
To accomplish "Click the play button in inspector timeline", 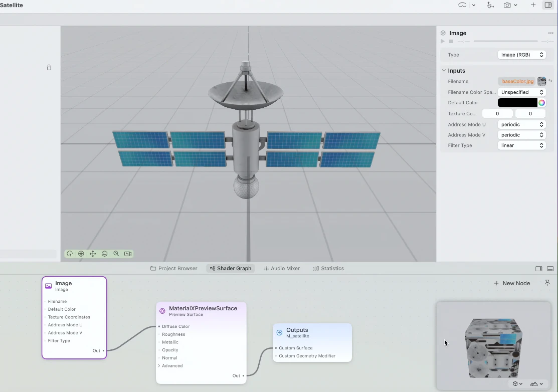I will point(443,41).
